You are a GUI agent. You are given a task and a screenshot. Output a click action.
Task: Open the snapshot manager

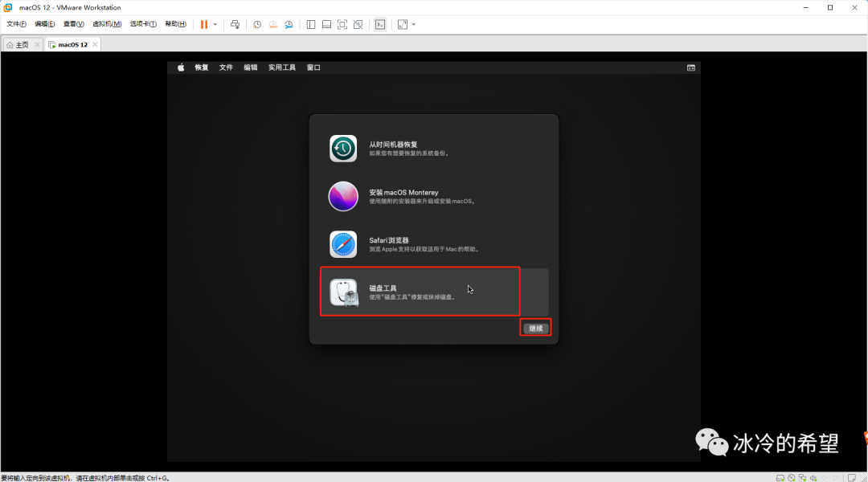tap(289, 24)
